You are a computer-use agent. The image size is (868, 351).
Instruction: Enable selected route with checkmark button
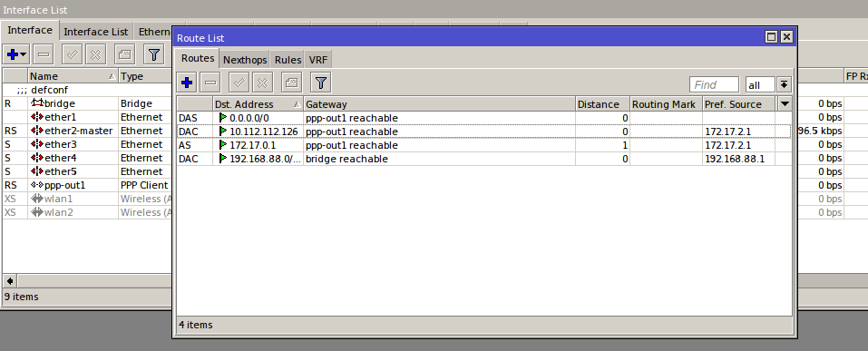239,83
